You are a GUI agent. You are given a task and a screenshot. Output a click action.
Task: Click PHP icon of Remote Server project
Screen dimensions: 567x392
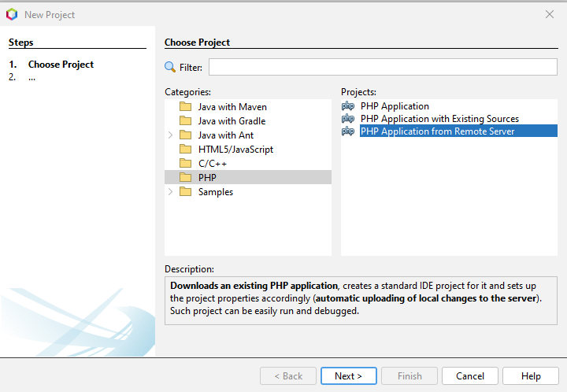pos(348,131)
